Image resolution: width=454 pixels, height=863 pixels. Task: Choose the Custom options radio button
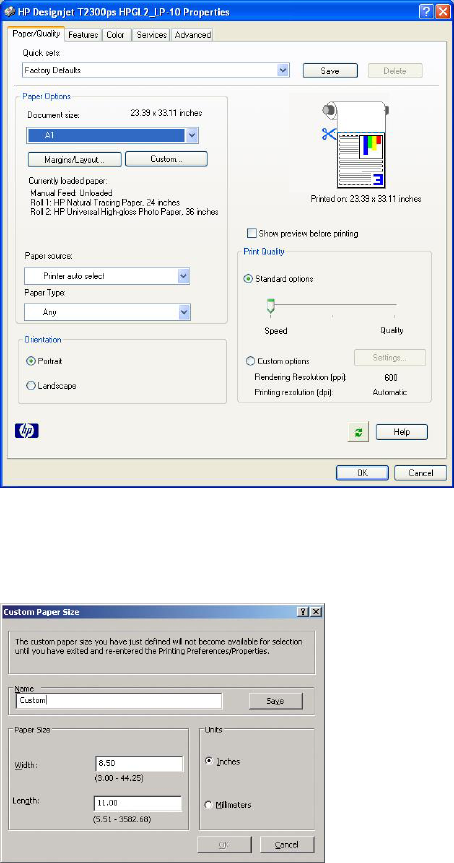(x=250, y=362)
